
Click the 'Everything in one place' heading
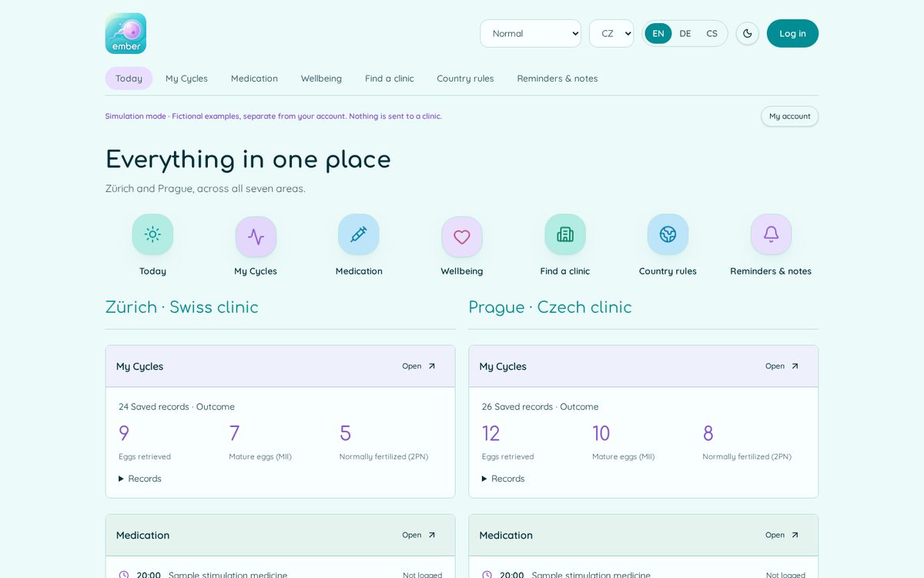coord(248,160)
